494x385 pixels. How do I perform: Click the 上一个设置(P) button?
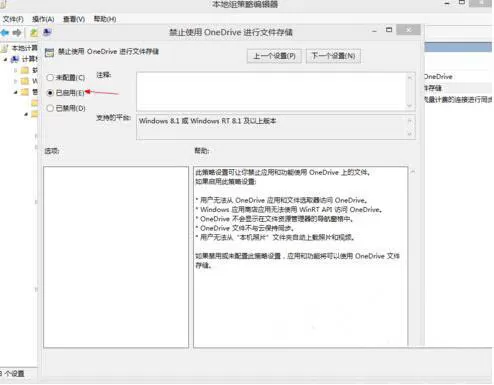274,56
